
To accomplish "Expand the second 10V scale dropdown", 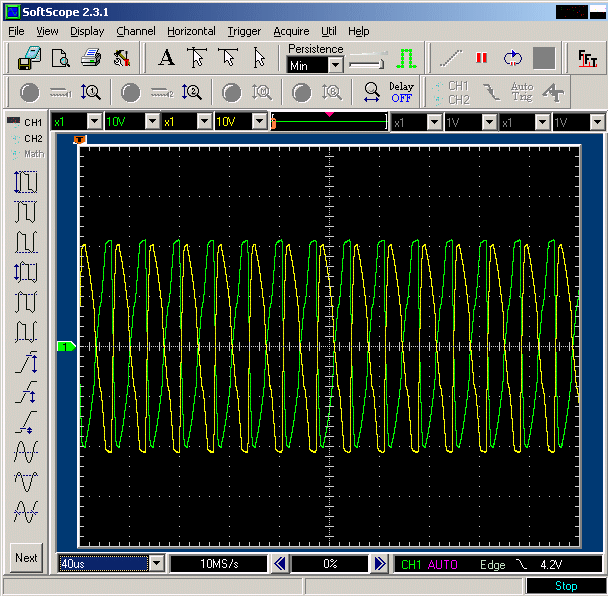I will 259,122.
